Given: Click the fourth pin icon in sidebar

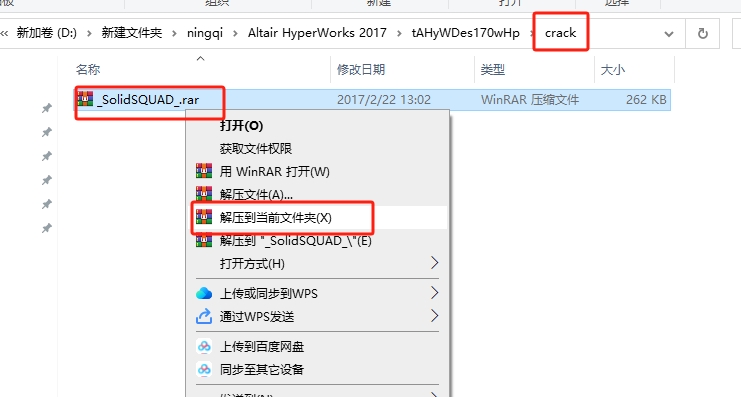Looking at the screenshot, I should 46,180.
